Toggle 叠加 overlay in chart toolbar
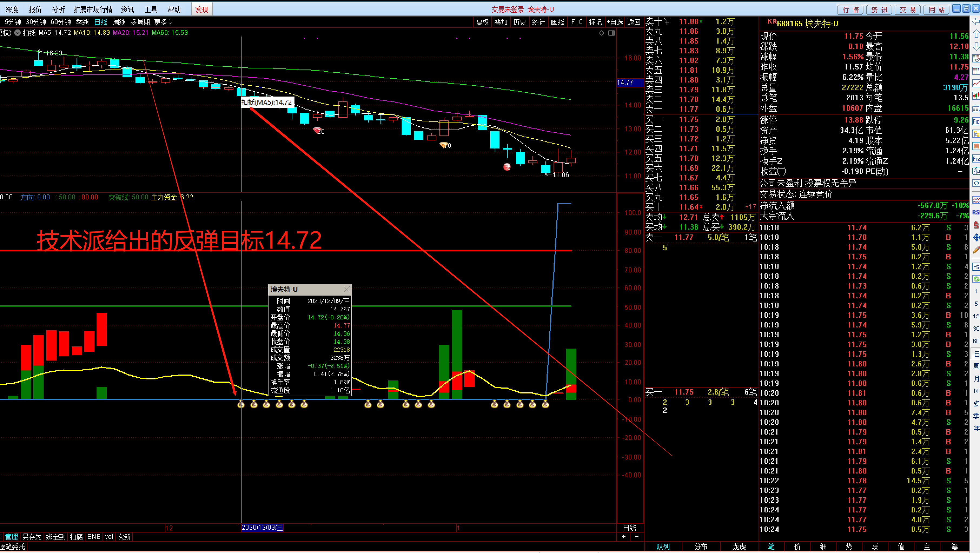980x553 pixels. 501,22
